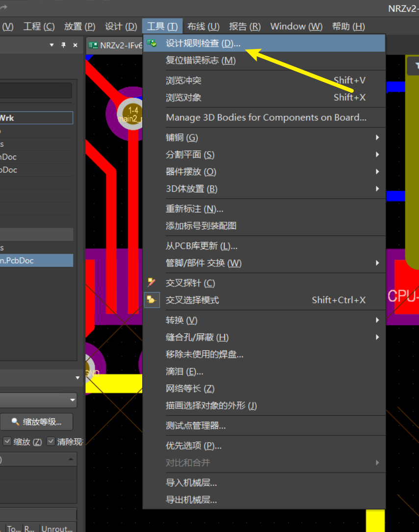
Task: Toggle the 清除现有 checkbox off
Action: click(x=51, y=441)
